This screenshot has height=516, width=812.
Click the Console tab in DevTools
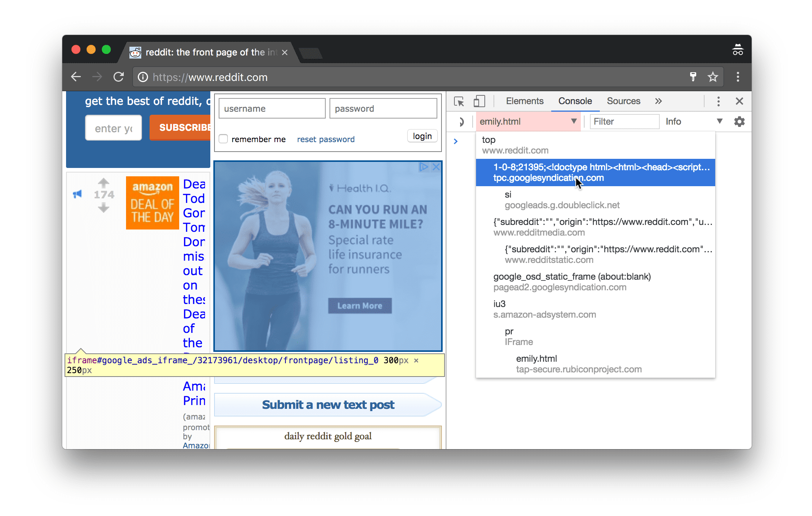pyautogui.click(x=575, y=101)
